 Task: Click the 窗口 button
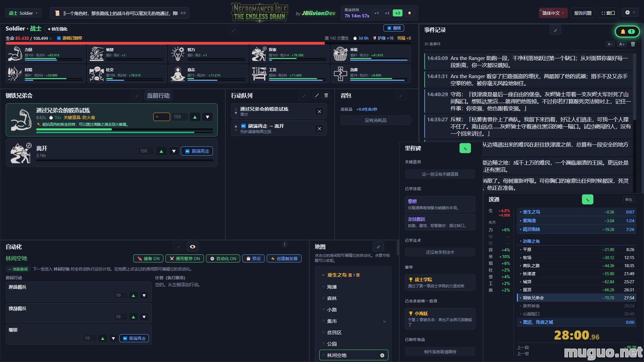[608, 13]
